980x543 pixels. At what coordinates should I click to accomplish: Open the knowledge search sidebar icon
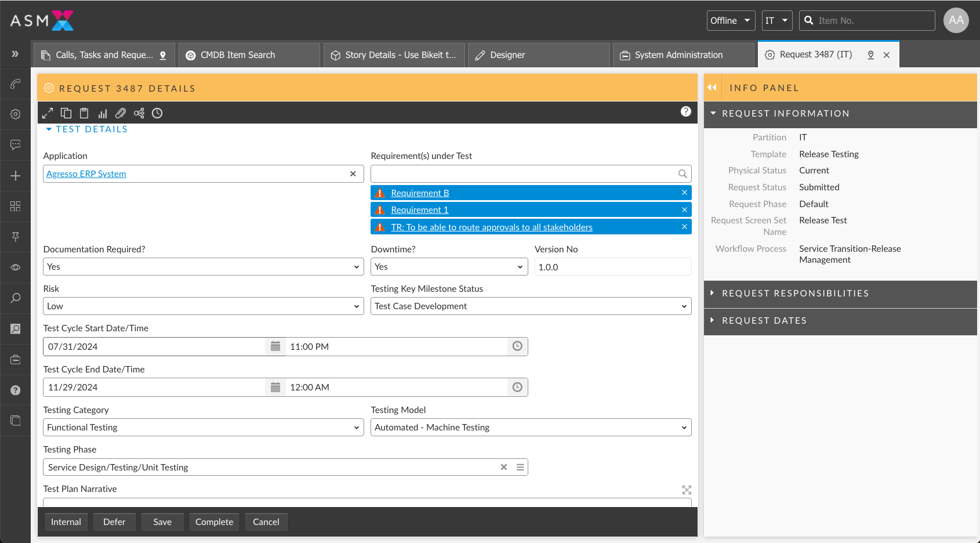(x=15, y=329)
